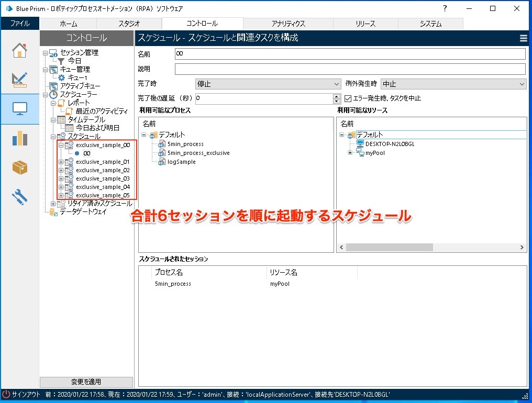Expand the myPool resource node
532x403 pixels.
point(350,153)
